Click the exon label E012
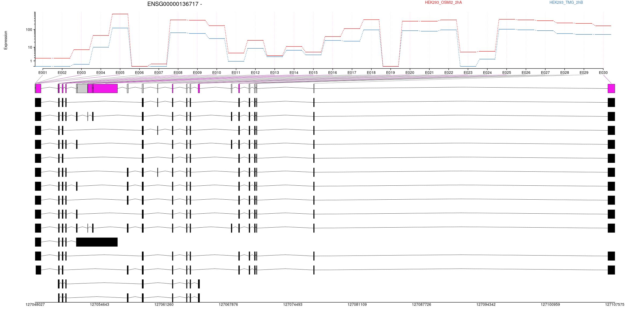 [255, 73]
